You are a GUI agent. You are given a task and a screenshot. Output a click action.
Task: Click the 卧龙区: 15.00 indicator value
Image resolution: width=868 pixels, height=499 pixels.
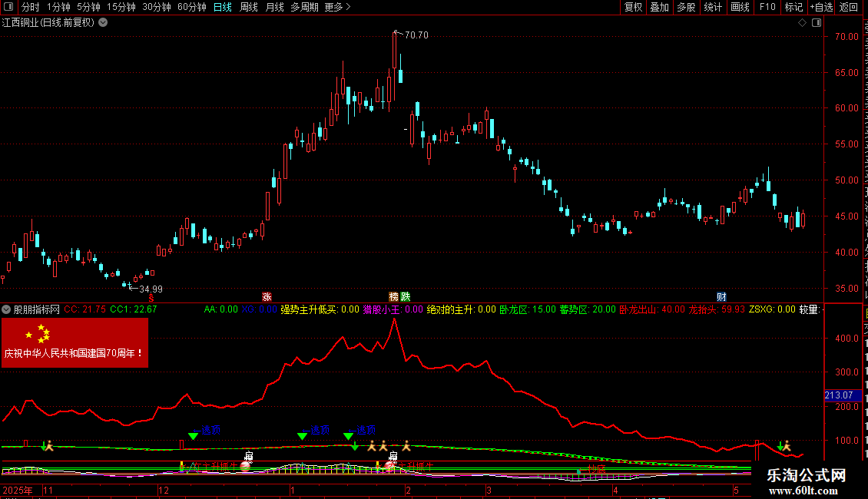[x=528, y=309]
